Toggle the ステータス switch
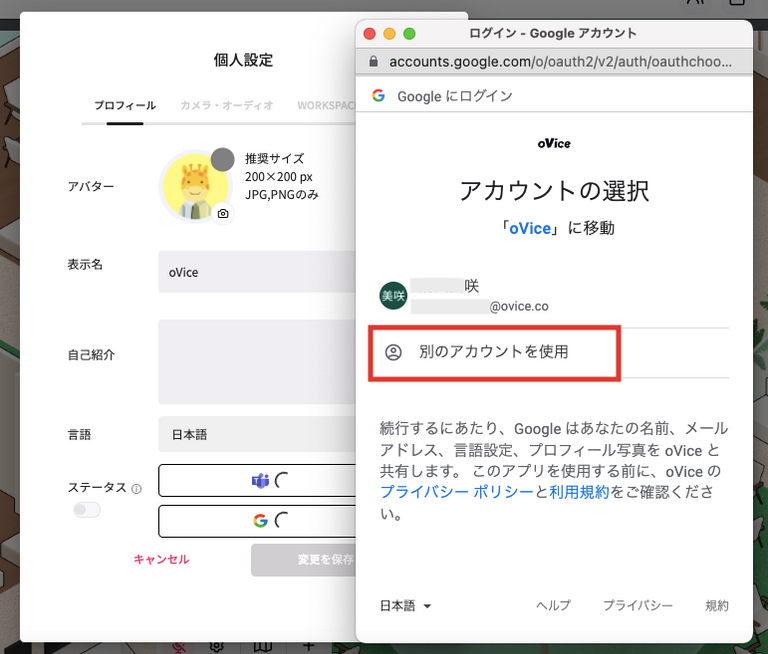 pos(87,509)
